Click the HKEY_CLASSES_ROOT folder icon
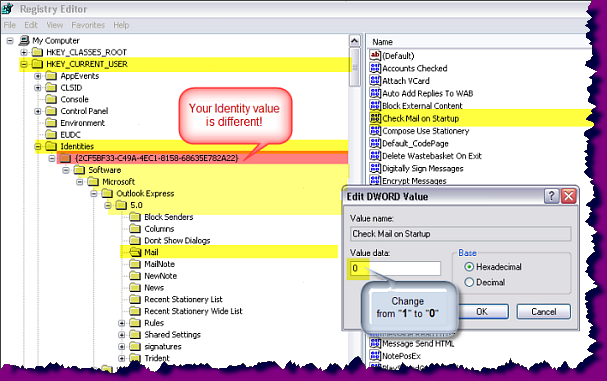This screenshot has height=381, width=607. [x=38, y=52]
